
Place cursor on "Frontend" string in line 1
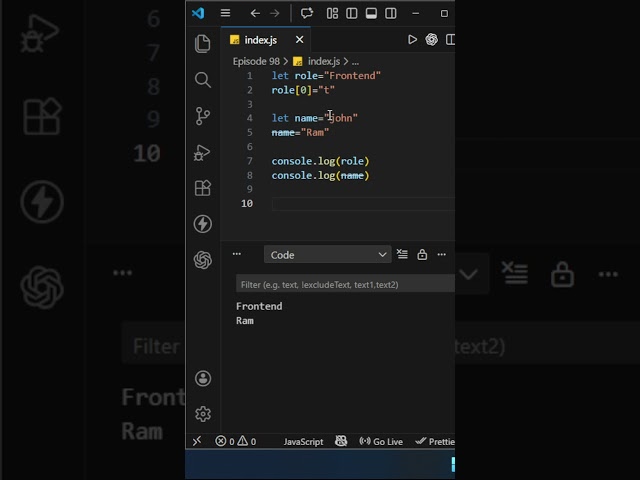click(353, 76)
